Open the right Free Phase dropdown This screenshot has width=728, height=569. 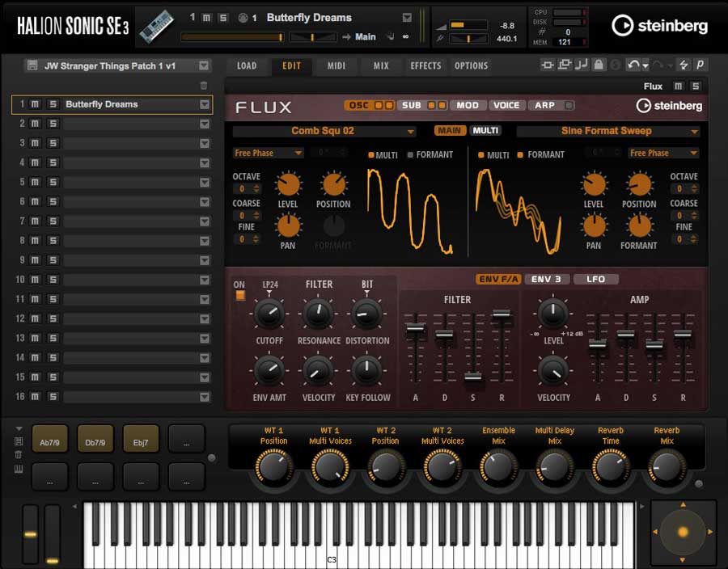pyautogui.click(x=693, y=153)
